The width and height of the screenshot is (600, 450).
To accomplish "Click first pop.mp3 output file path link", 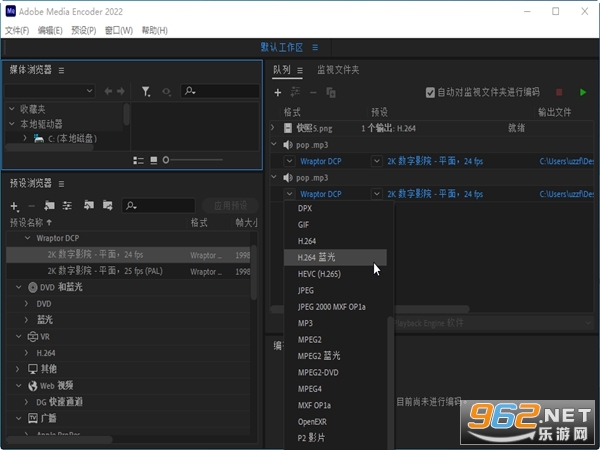I will [566, 161].
